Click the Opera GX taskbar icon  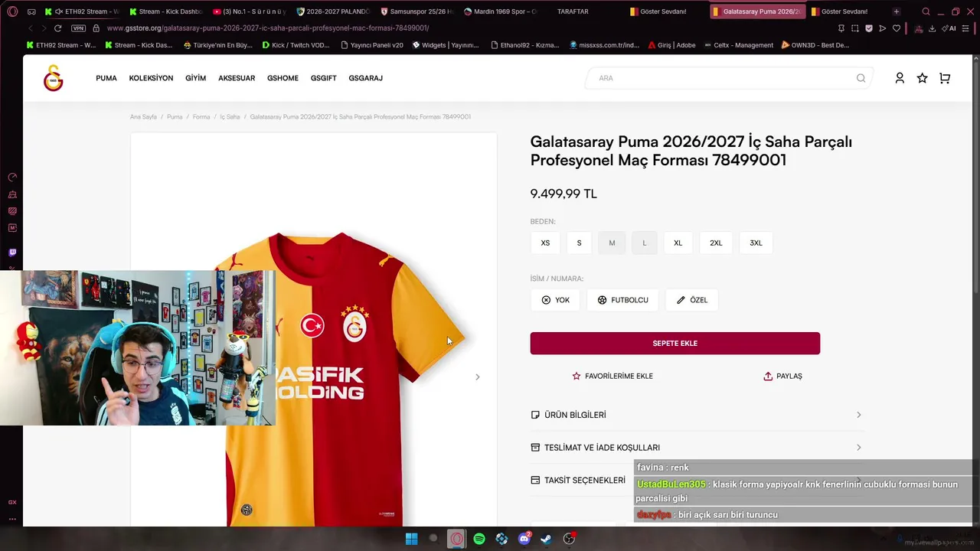(456, 539)
